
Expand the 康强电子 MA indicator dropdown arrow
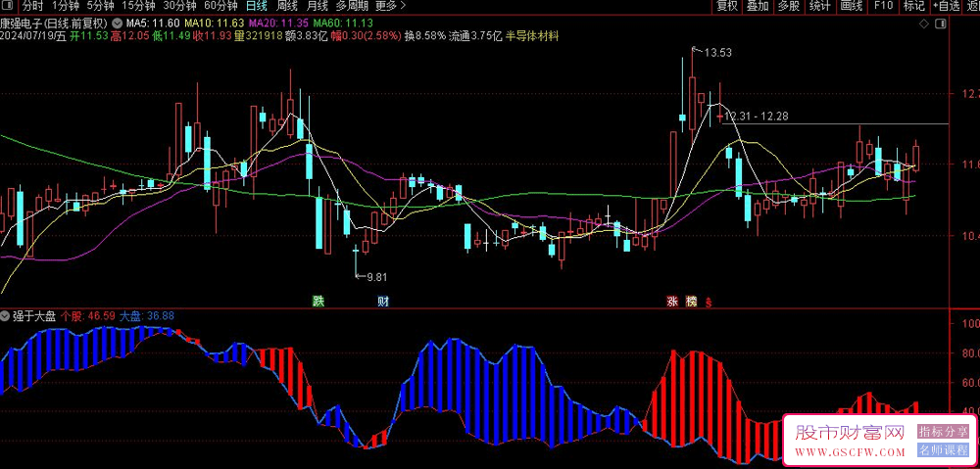(118, 23)
